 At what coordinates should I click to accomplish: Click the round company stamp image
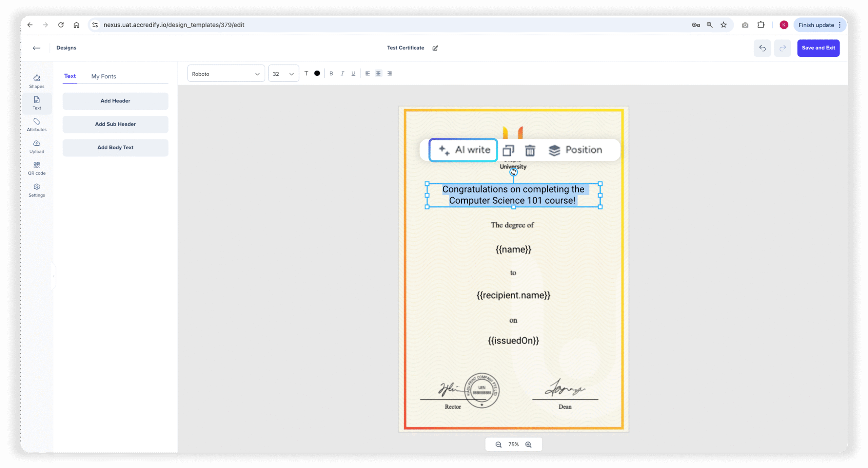(x=482, y=390)
